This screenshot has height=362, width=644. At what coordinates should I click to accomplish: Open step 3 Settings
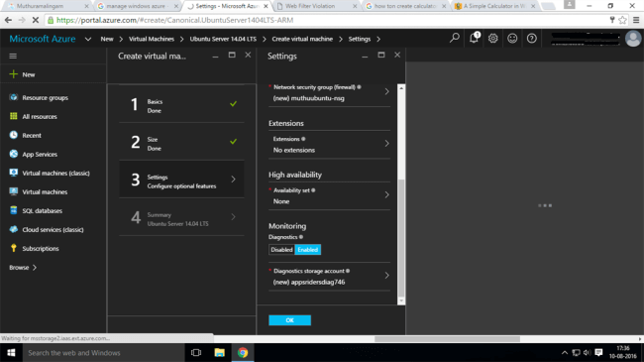181,180
